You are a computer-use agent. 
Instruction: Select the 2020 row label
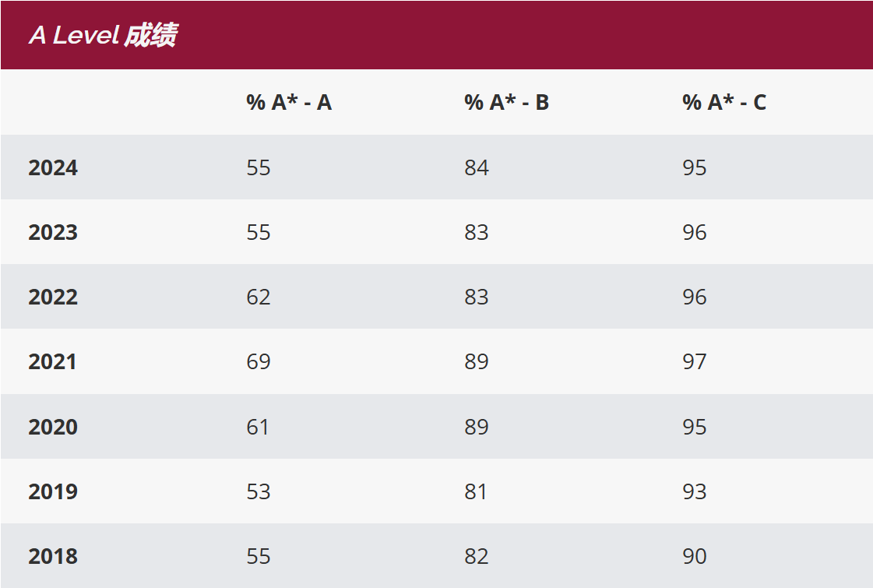(x=53, y=427)
